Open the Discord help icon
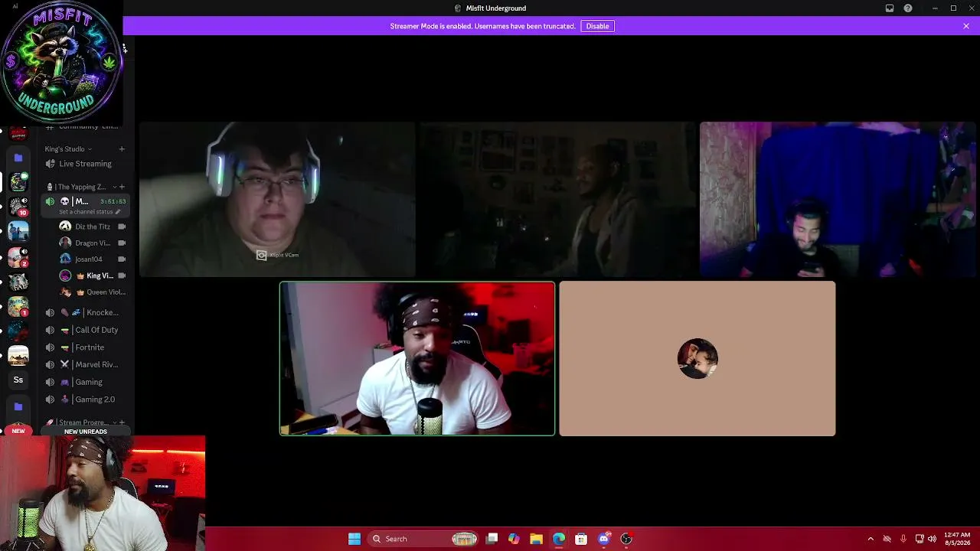The image size is (980, 551). point(908,8)
